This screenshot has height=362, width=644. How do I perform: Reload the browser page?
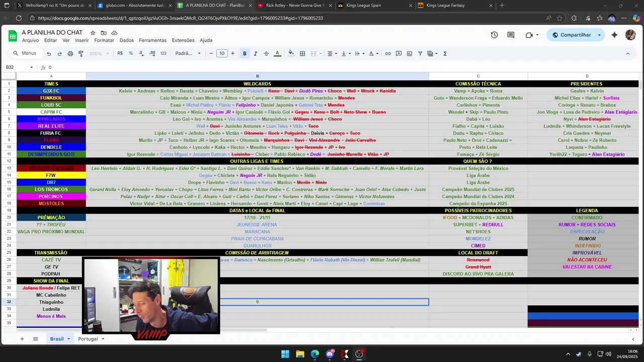coord(19,18)
